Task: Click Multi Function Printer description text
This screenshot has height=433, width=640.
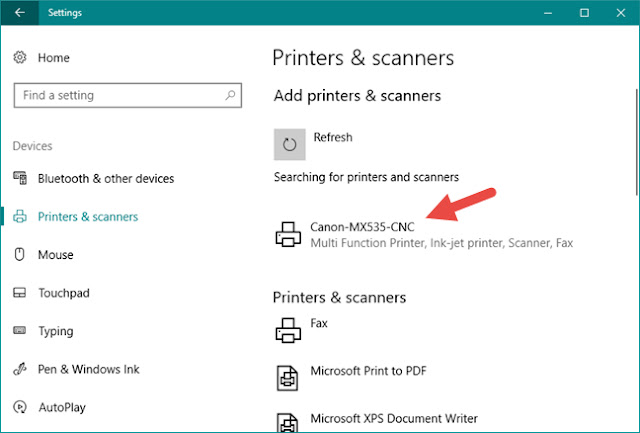Action: coord(442,243)
